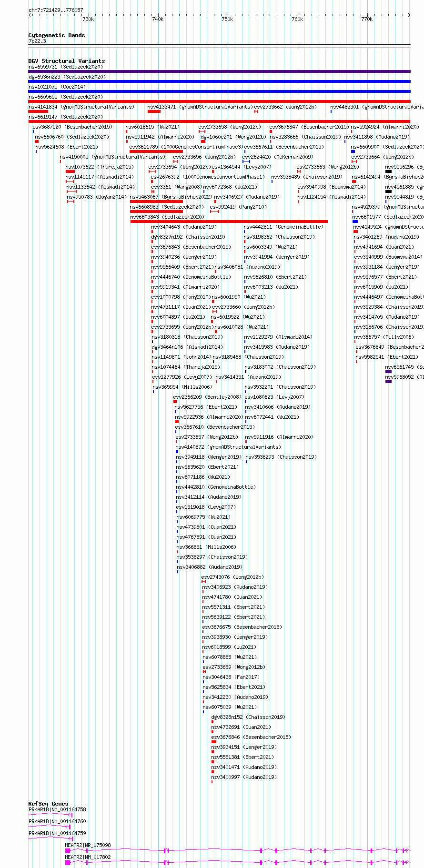Click nsv3538485 (Chaisson2019) label
This screenshot has height=868, width=424.
click(x=307, y=177)
